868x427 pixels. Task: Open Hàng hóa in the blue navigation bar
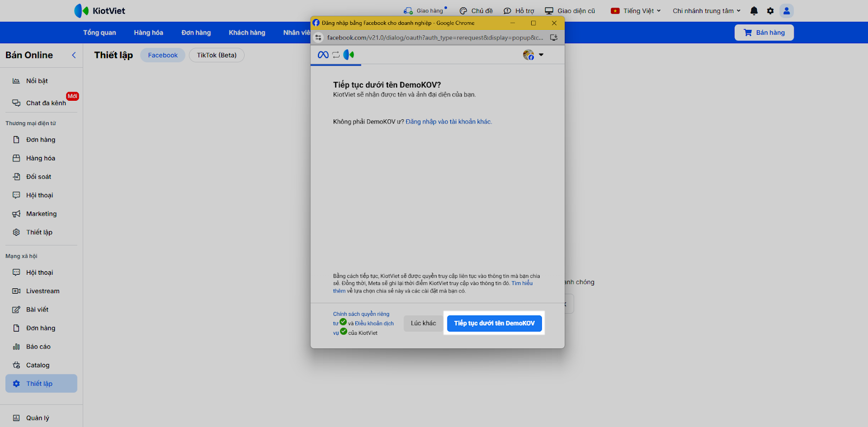[x=149, y=33]
